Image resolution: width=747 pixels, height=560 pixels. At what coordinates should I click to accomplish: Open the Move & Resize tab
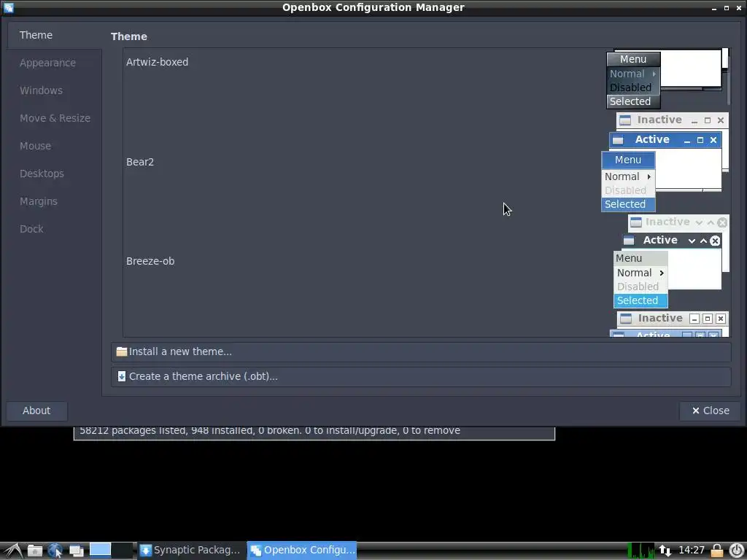click(55, 118)
